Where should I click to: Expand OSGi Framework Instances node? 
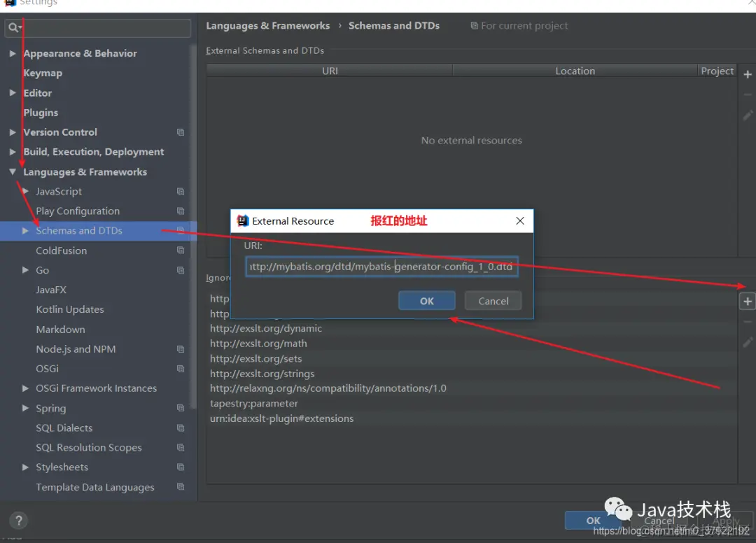pyautogui.click(x=25, y=388)
